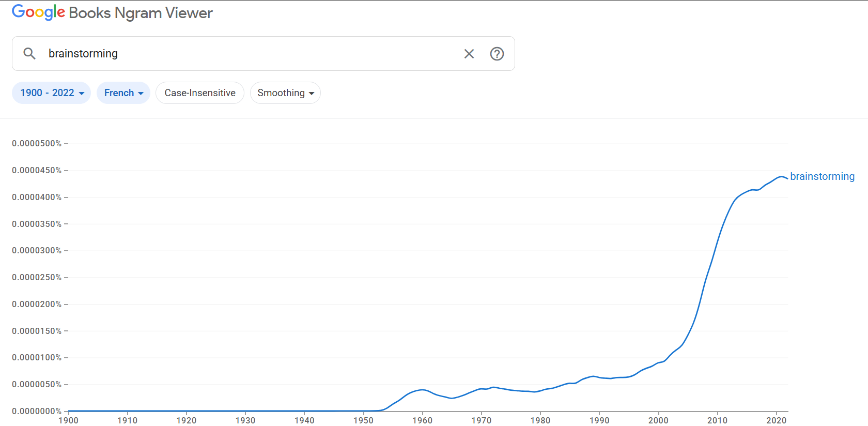Click the 0.0000300% y-axis label
The width and height of the screenshot is (868, 426).
(x=37, y=251)
